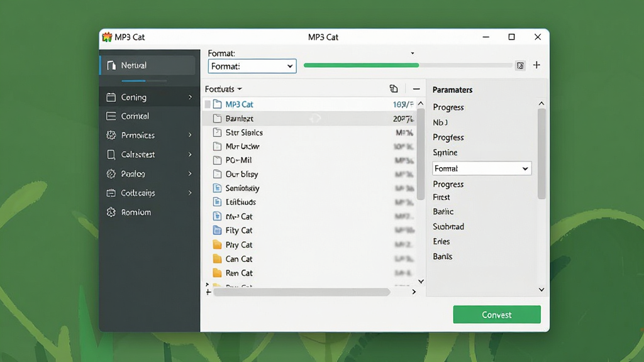Click the file list scroll up arrow

(421, 104)
